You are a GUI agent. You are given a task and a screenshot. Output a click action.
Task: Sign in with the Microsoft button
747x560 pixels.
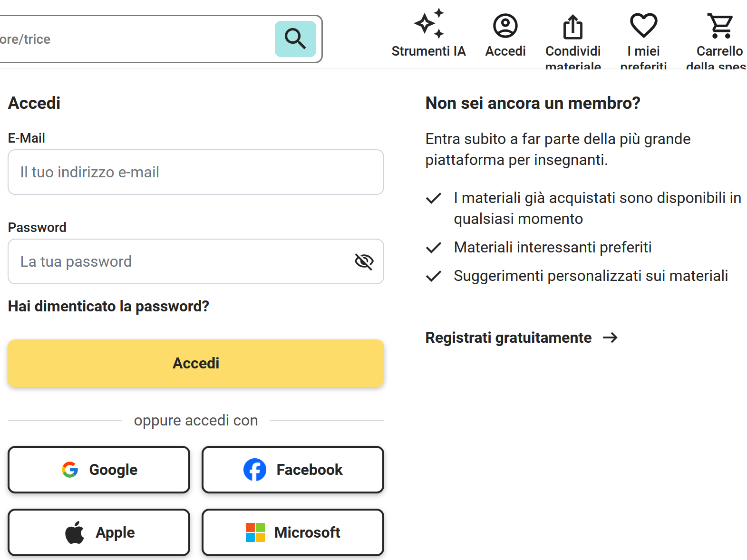[x=293, y=532]
